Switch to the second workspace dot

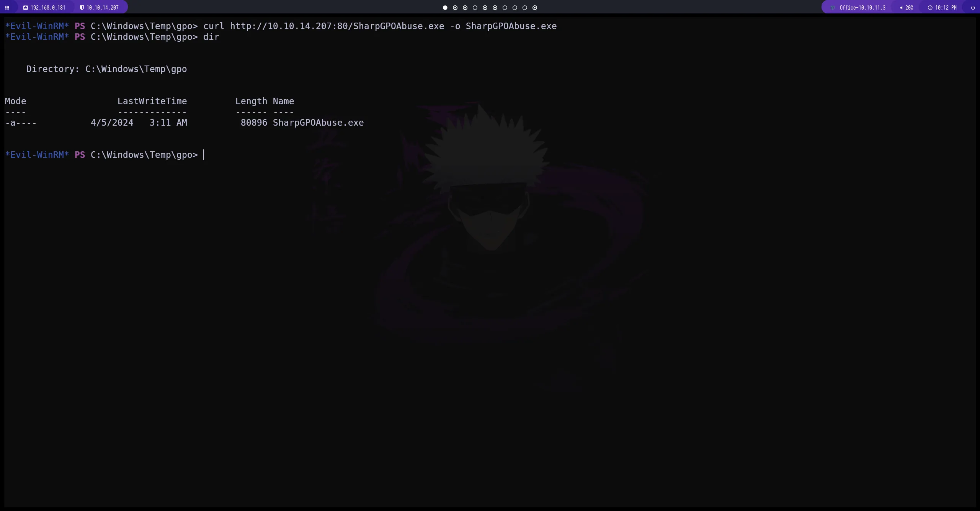point(455,8)
